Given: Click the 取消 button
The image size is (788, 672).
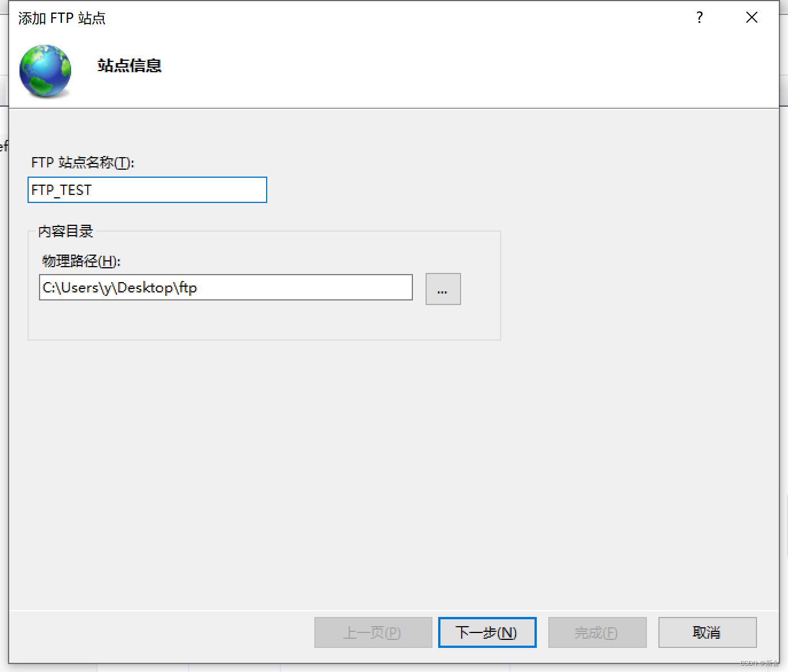Looking at the screenshot, I should [x=707, y=632].
